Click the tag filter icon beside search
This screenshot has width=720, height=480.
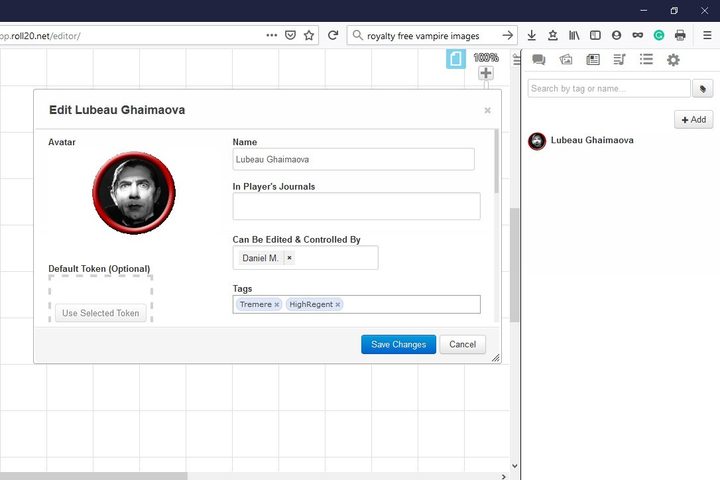(x=703, y=89)
